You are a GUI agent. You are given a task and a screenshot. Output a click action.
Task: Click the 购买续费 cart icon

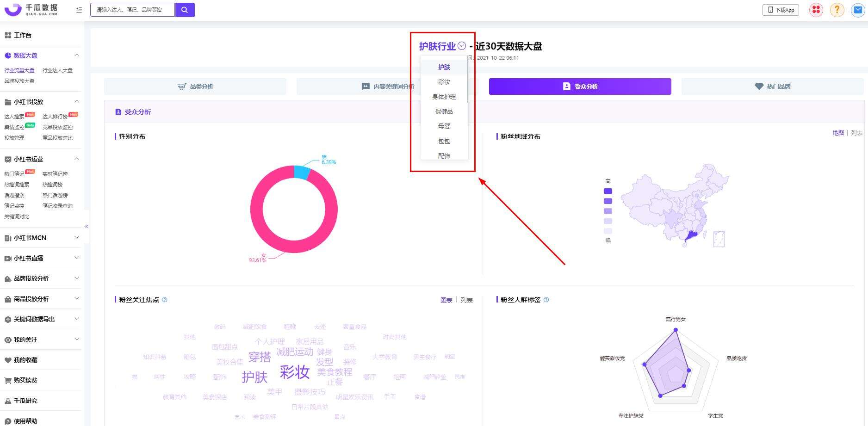pos(8,380)
